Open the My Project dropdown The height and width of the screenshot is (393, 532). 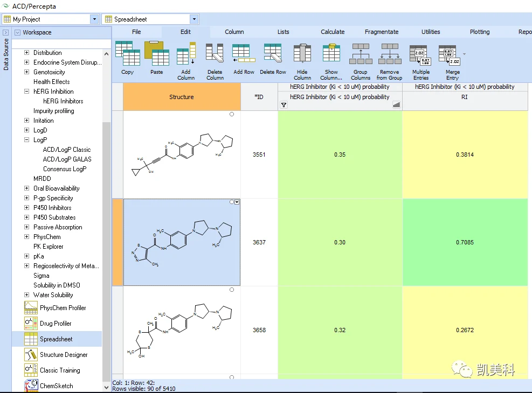coord(95,19)
